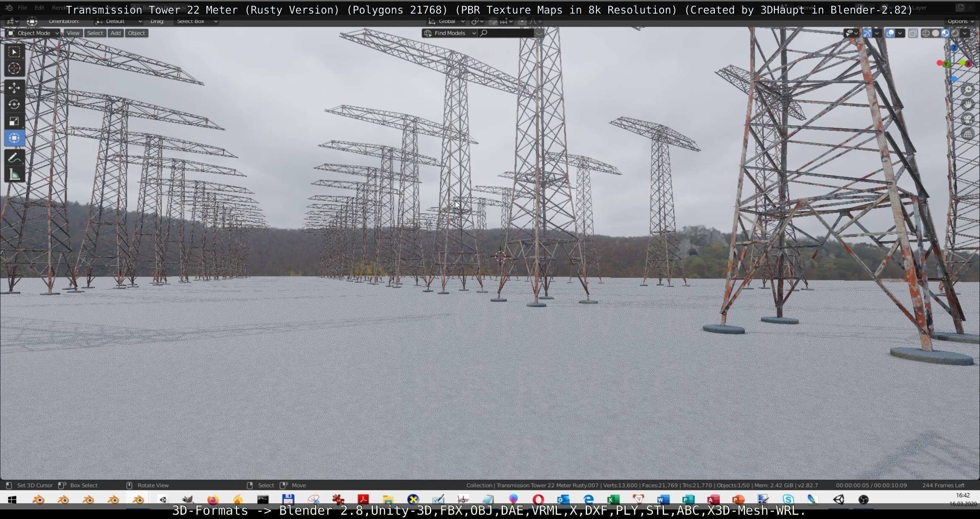The width and height of the screenshot is (980, 519).
Task: Open Unity from the taskbar
Action: point(839,499)
